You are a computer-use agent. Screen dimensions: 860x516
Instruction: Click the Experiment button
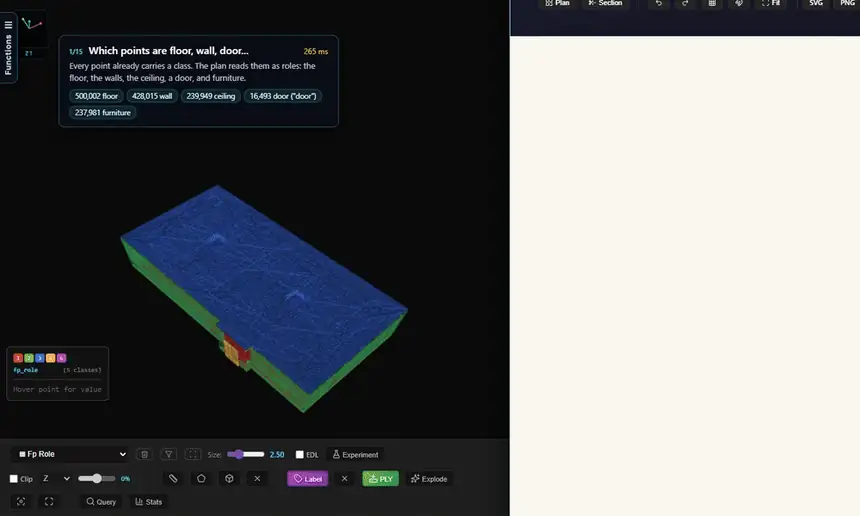355,455
